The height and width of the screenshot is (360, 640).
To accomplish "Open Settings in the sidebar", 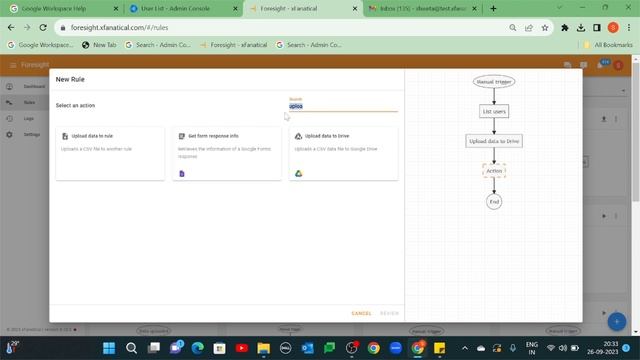I will [x=24, y=134].
